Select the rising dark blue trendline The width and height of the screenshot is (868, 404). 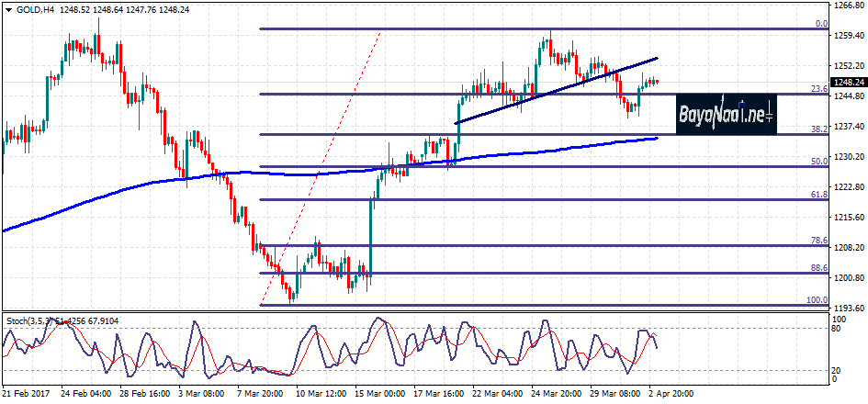(551, 91)
